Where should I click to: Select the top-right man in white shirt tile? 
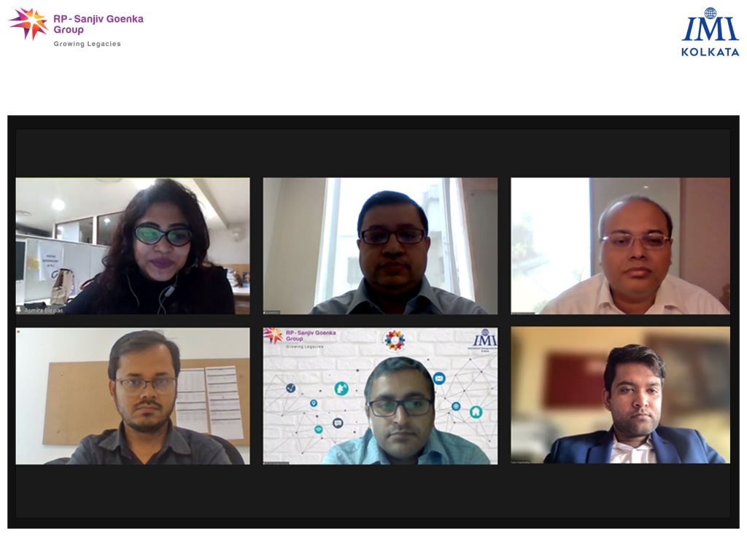tap(620, 246)
